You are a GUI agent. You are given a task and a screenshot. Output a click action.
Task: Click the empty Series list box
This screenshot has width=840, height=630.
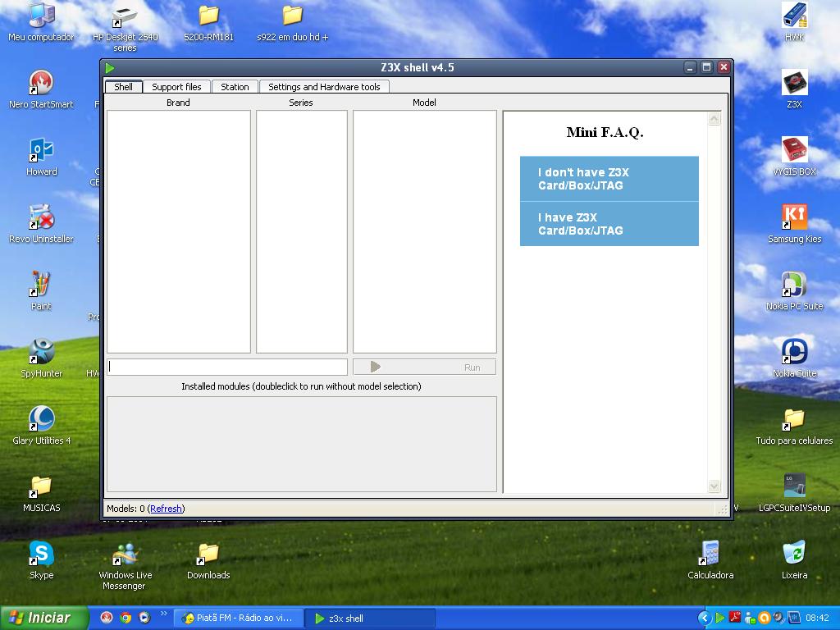click(302, 231)
